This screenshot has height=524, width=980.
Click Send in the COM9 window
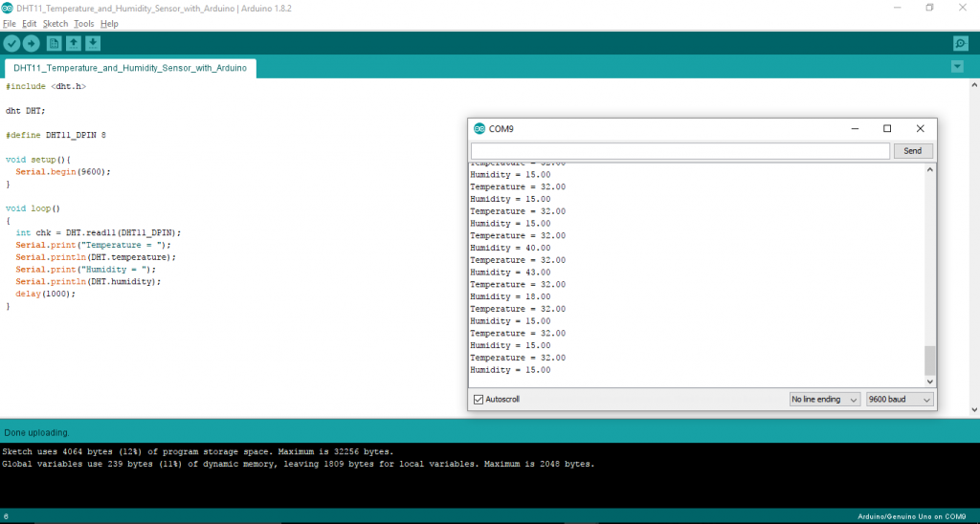pos(912,151)
